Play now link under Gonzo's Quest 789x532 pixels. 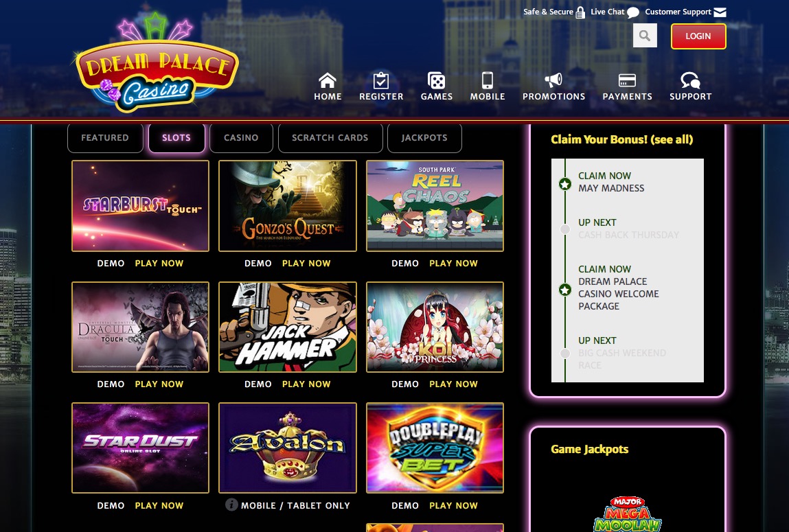tap(306, 263)
